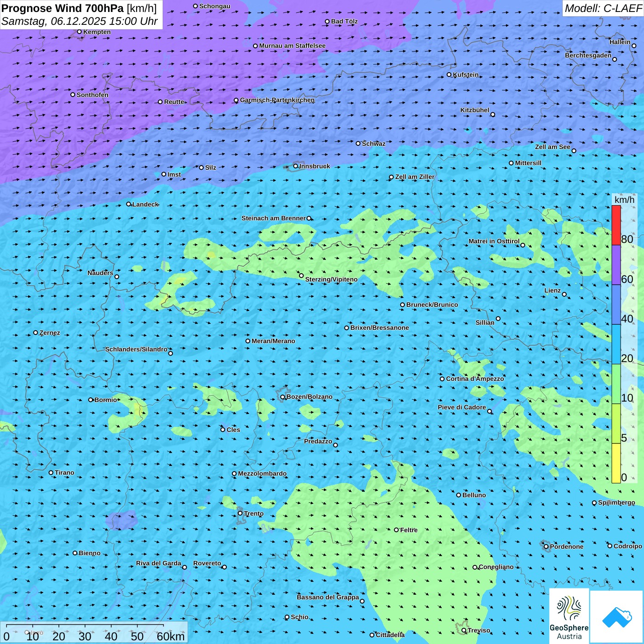Click the Bozen/Bolzano city marker
644x644 pixels.
283,397
